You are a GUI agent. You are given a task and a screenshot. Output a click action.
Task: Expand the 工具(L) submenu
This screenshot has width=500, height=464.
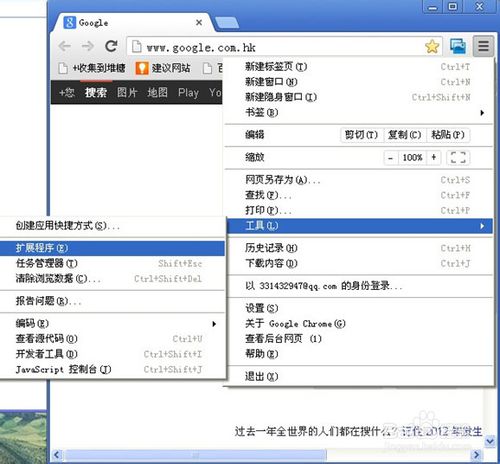[360, 226]
